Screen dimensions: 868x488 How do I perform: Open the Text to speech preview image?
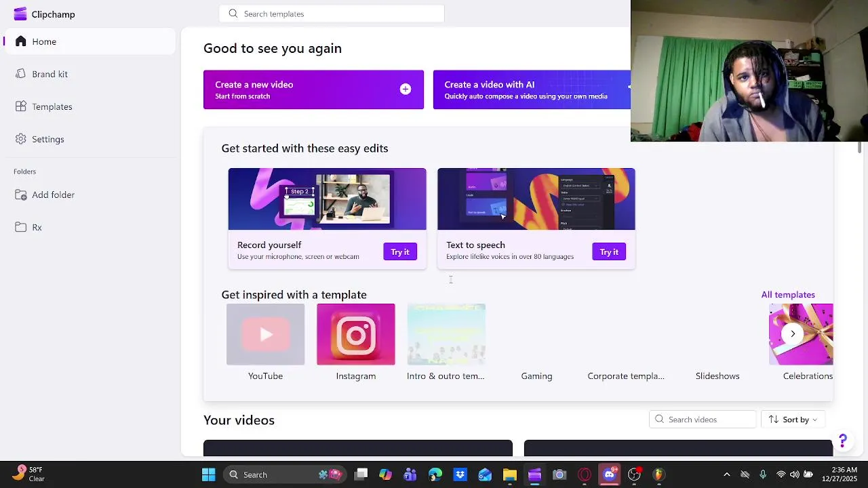point(536,199)
